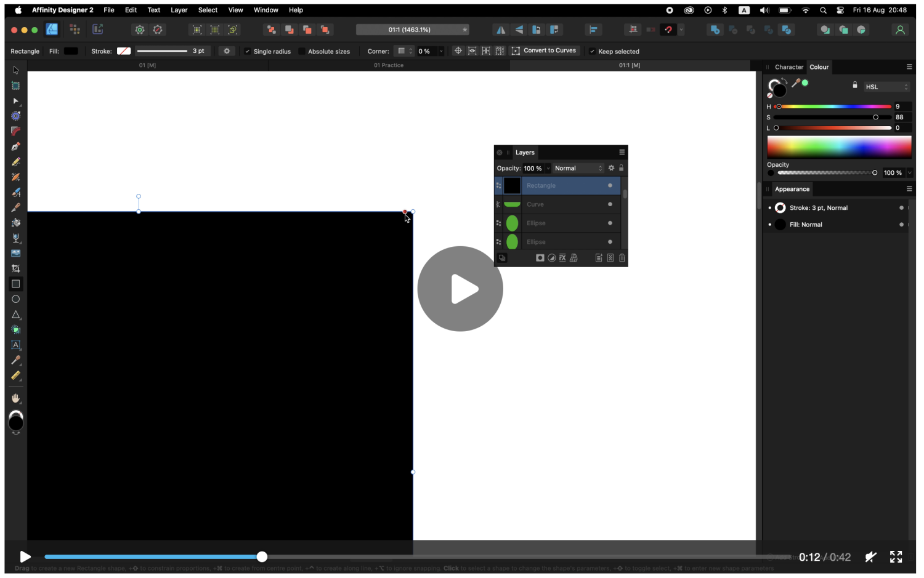Expand the Corner percentage dropdown
The width and height of the screenshot is (924, 578).
tap(441, 51)
